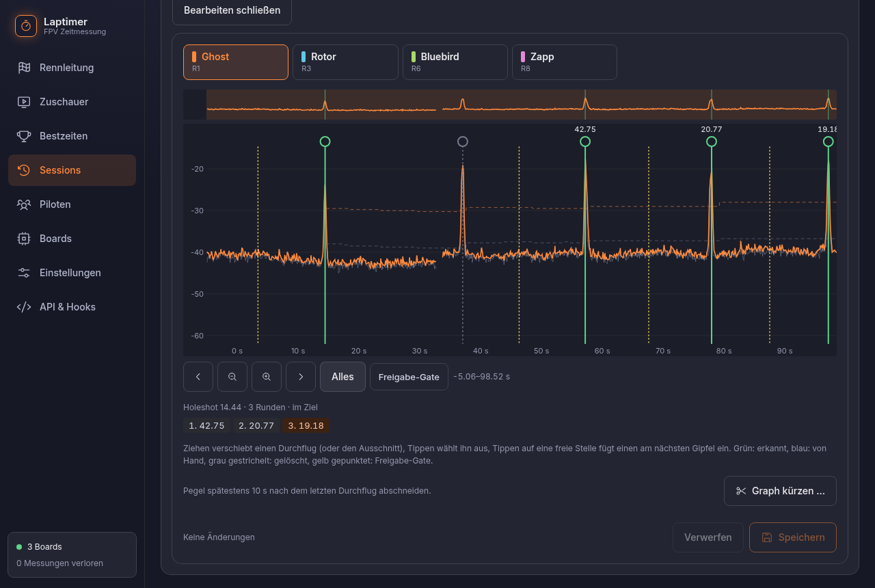The image size is (875, 588).
Task: Click the Laptimer stopwatch logo icon
Action: coord(26,26)
